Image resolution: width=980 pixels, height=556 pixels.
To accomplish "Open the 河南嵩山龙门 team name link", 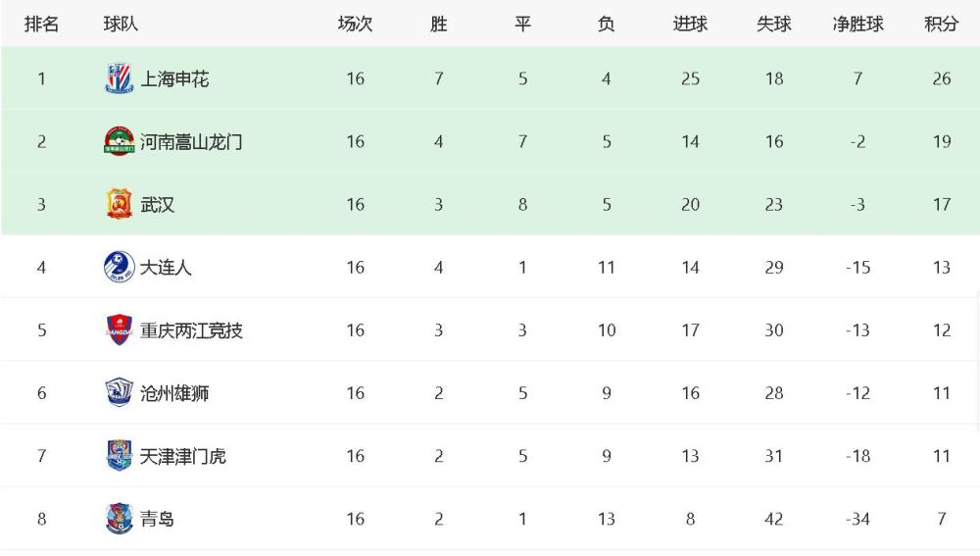I will click(x=191, y=142).
